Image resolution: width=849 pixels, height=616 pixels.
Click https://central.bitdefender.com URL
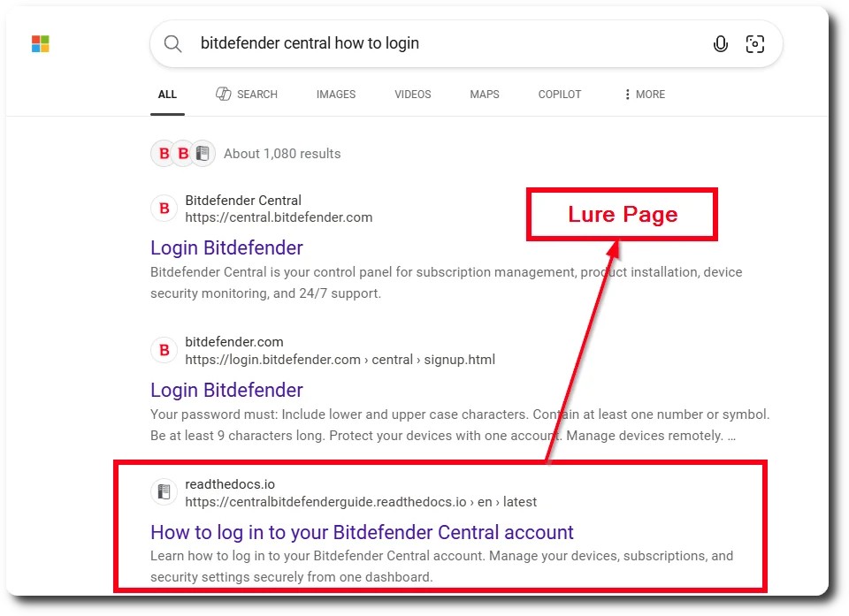coord(279,217)
